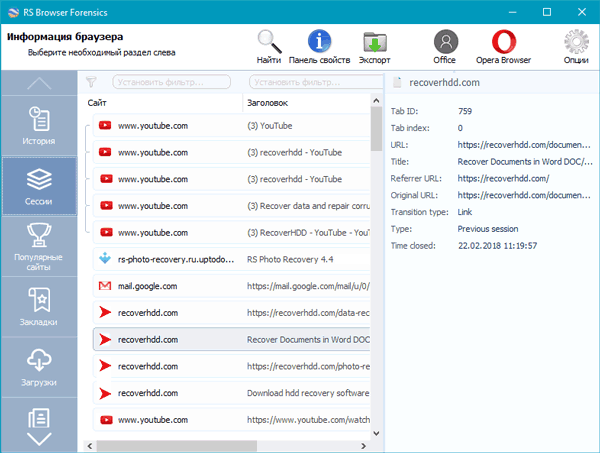The height and width of the screenshot is (453, 600).
Task: Click the vertical scrollbar thumb
Action: click(376, 129)
